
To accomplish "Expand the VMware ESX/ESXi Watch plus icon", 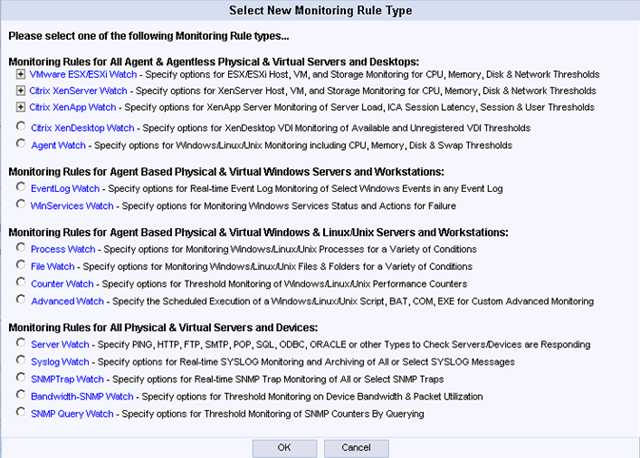I will pyautogui.click(x=20, y=74).
